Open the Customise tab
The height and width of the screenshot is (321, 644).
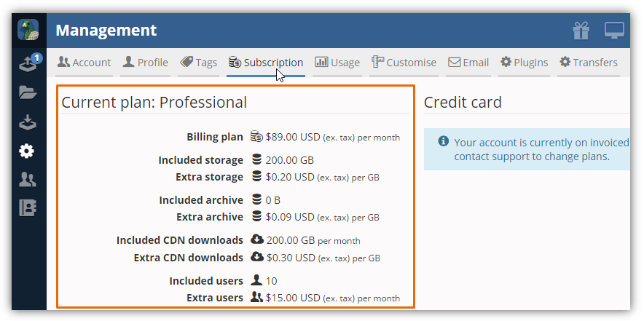pyautogui.click(x=404, y=63)
